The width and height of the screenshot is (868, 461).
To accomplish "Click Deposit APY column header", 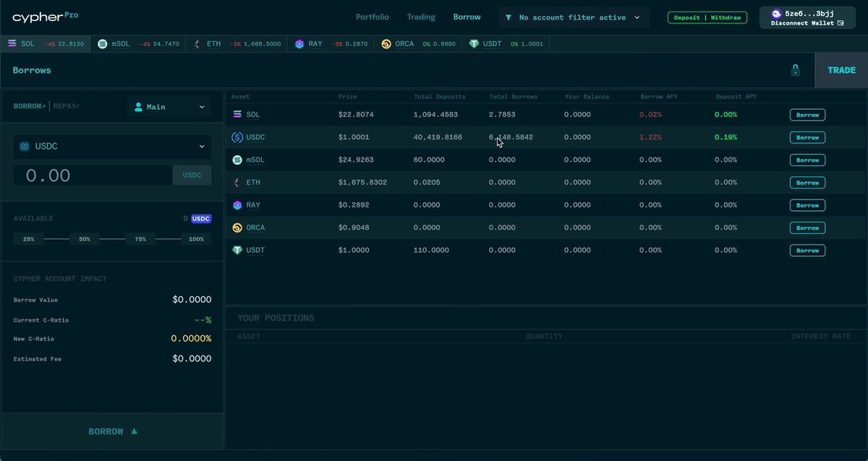I will pos(736,96).
